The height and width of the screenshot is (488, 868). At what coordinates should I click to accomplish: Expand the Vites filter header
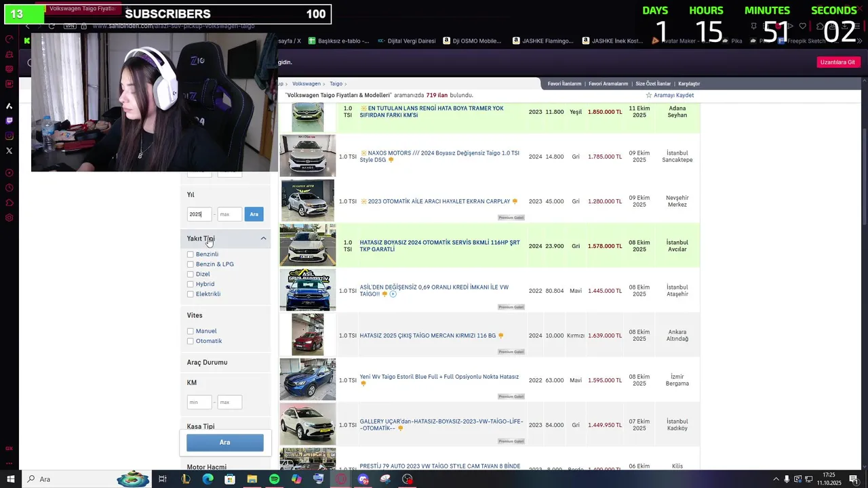click(225, 315)
